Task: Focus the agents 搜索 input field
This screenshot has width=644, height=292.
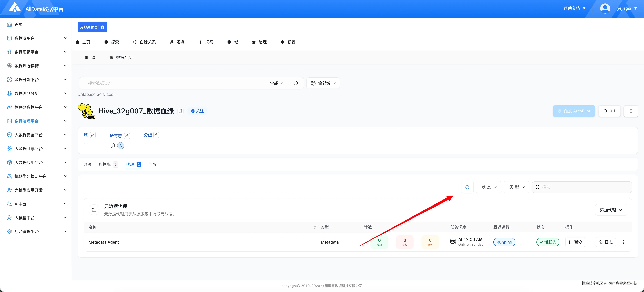Action: point(582,187)
